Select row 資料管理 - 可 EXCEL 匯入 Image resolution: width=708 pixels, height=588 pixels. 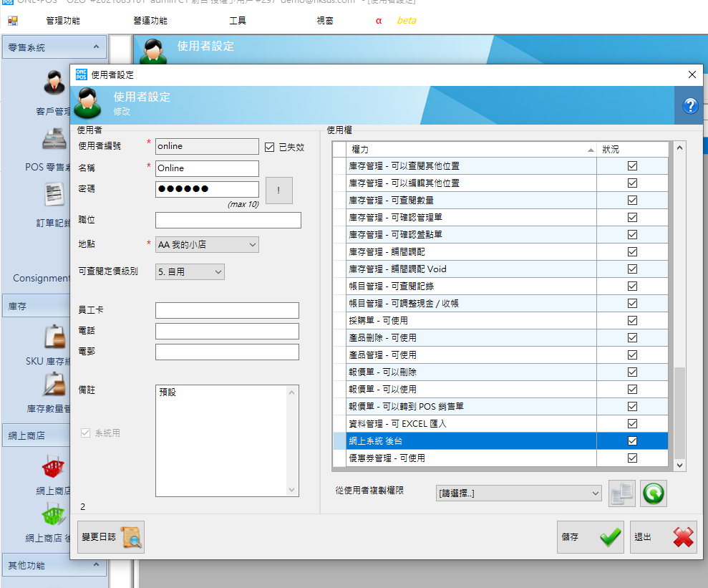pos(500,423)
